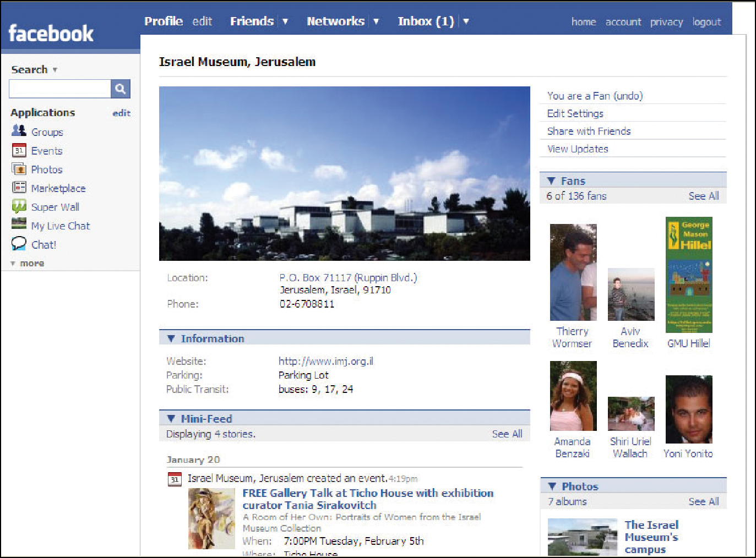Open GMU Hillel name link
The height and width of the screenshot is (558, 756).
pyautogui.click(x=689, y=343)
